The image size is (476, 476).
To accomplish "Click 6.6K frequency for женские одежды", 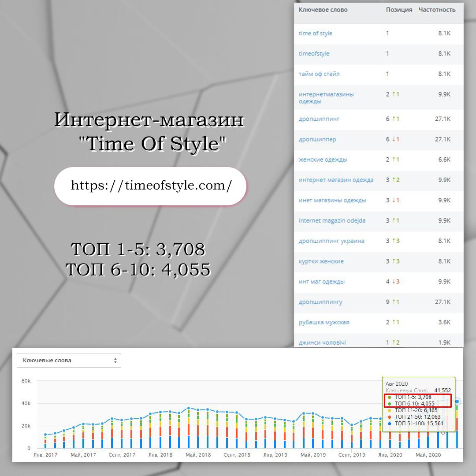I will click(x=444, y=160).
